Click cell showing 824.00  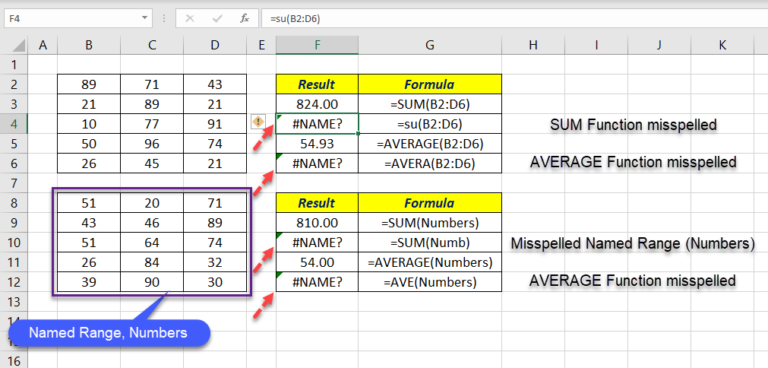click(x=317, y=104)
